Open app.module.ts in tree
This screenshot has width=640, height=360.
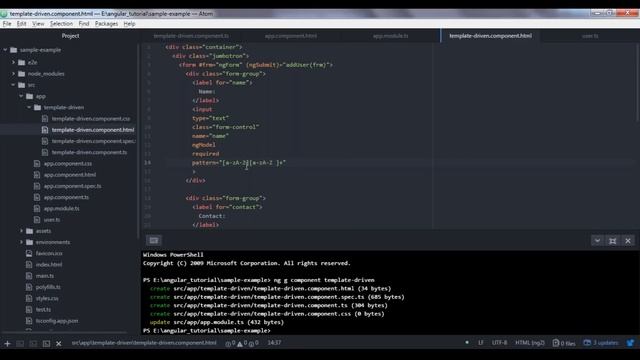(x=61, y=209)
